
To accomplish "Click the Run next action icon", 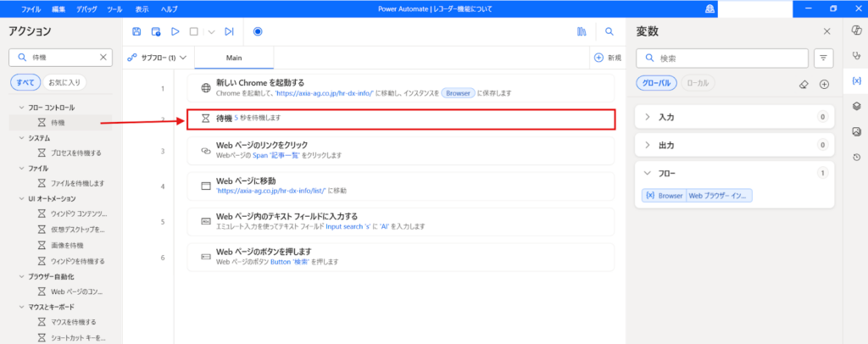I will click(229, 31).
